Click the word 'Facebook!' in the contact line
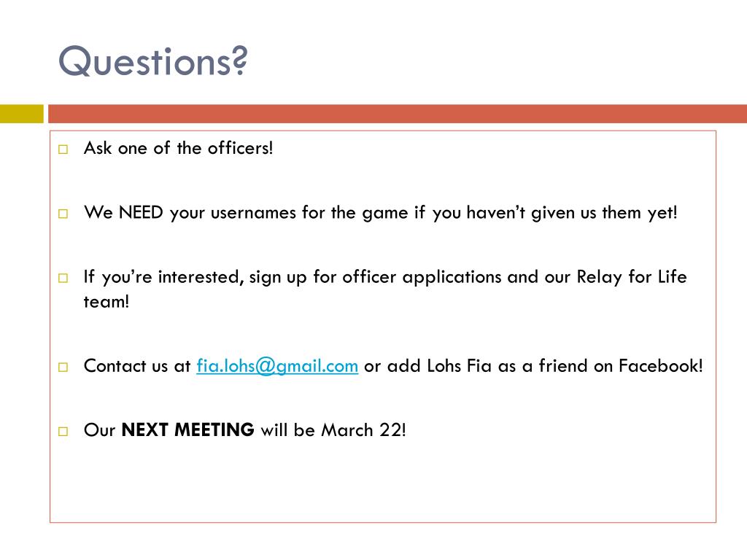Image resolution: width=747 pixels, height=560 pixels. coord(661,366)
